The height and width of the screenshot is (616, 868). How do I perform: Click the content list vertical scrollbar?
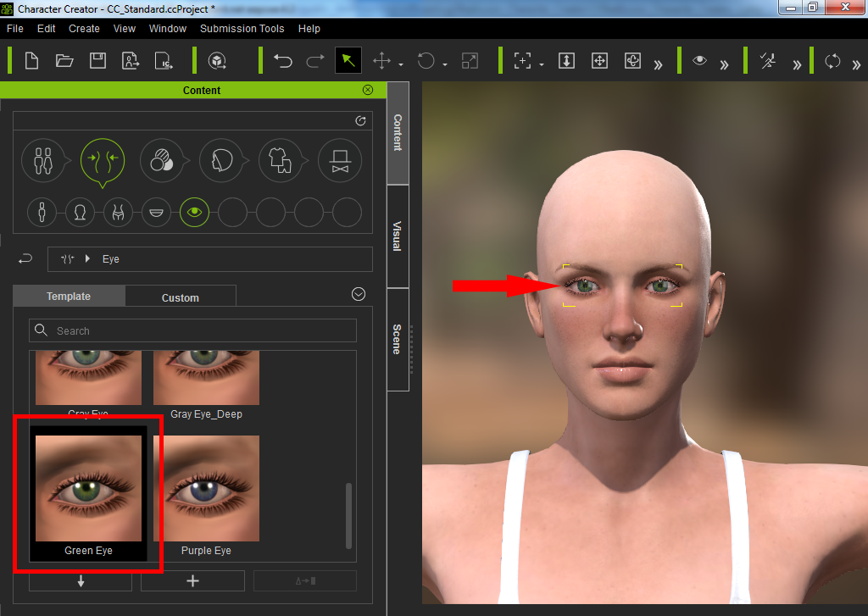pos(348,515)
